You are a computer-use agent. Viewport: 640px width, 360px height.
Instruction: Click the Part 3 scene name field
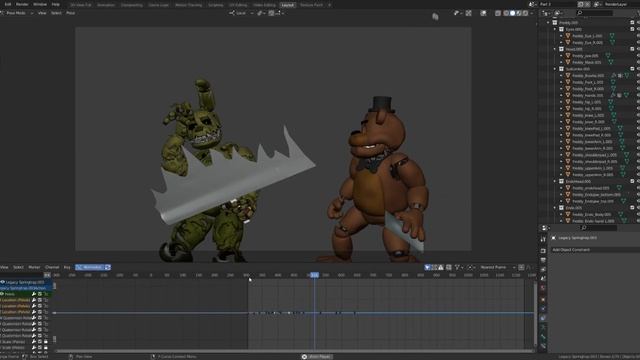[x=558, y=4]
